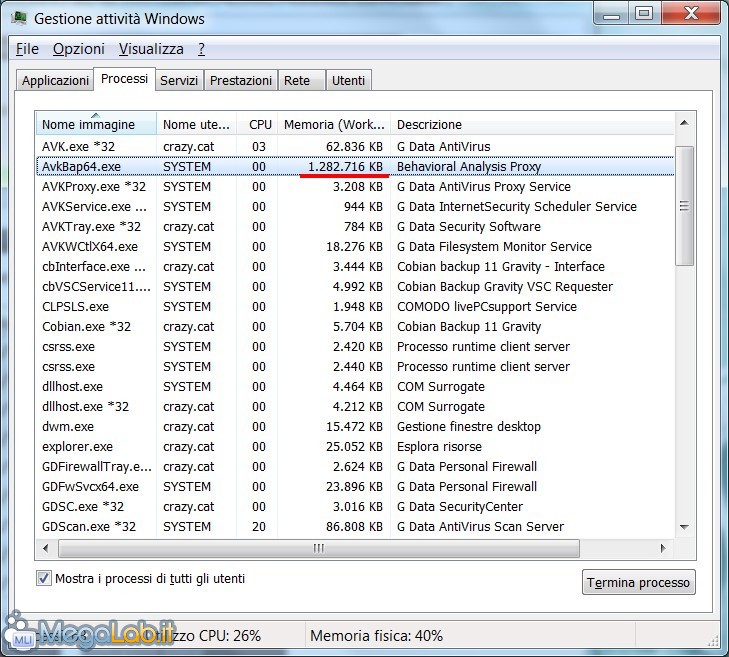The image size is (729, 657).
Task: Click the Task Manager title bar icon
Action: 19,18
